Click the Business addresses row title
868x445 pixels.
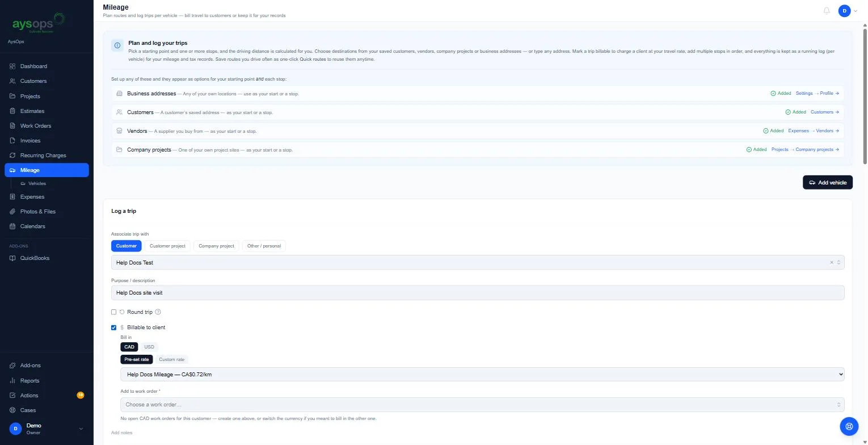pos(151,93)
